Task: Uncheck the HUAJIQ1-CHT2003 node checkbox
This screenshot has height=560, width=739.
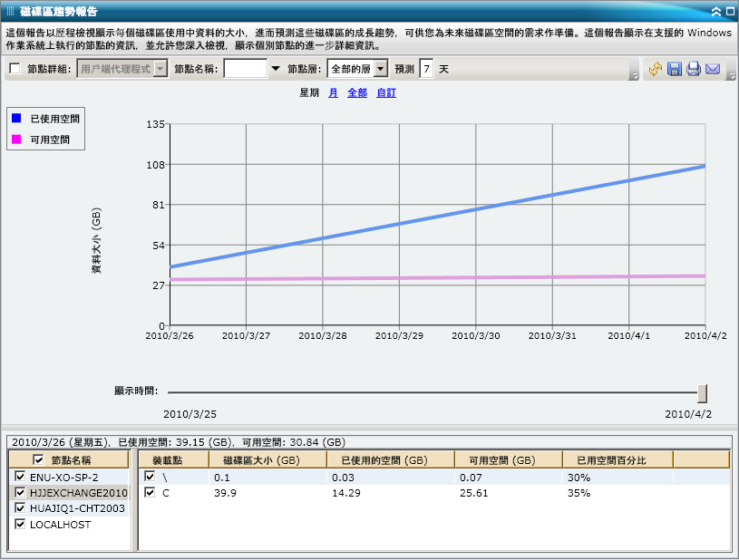Action: point(20,508)
